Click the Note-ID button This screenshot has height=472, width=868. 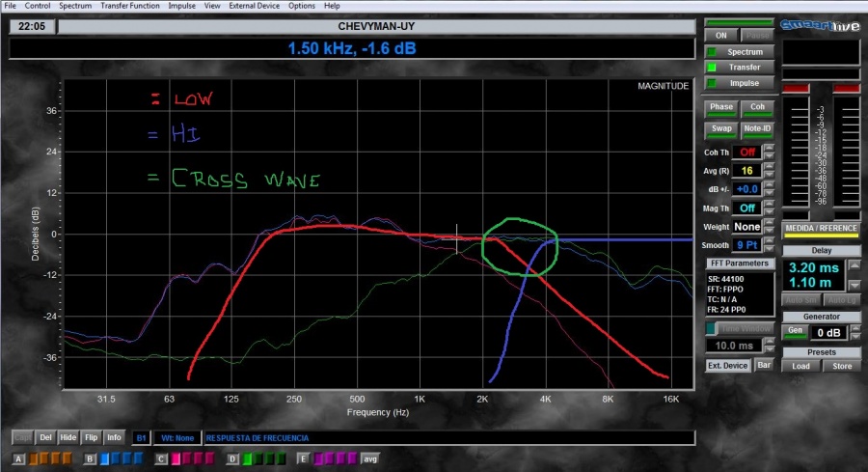coord(757,128)
